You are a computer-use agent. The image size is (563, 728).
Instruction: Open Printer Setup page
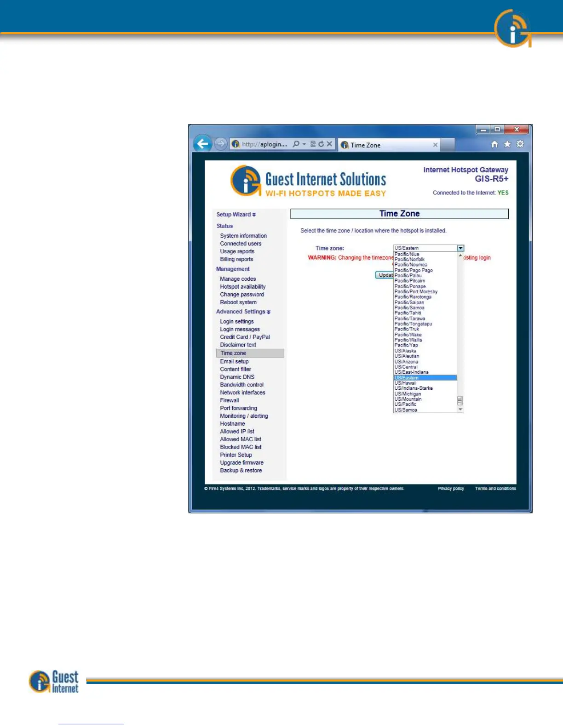(x=236, y=455)
